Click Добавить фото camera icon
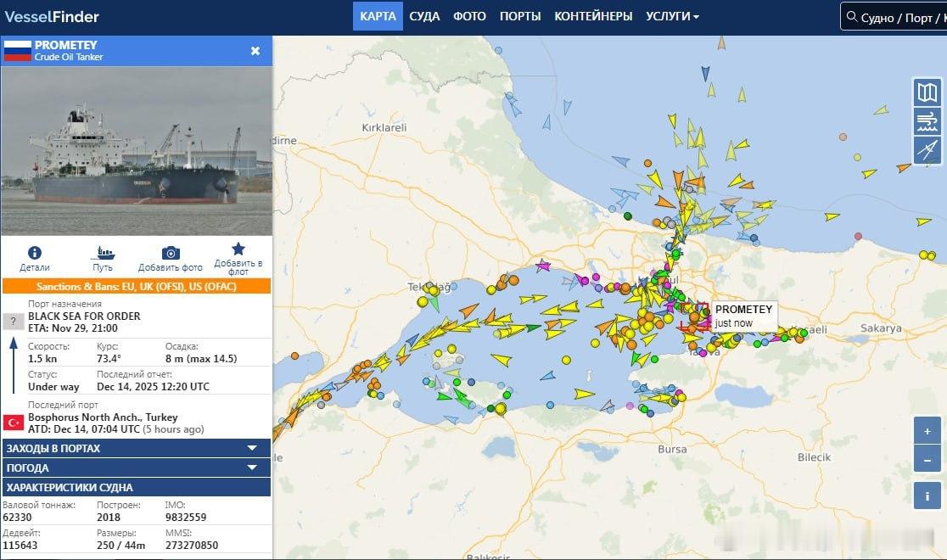Viewport: 947px width, 560px height. pos(171,253)
